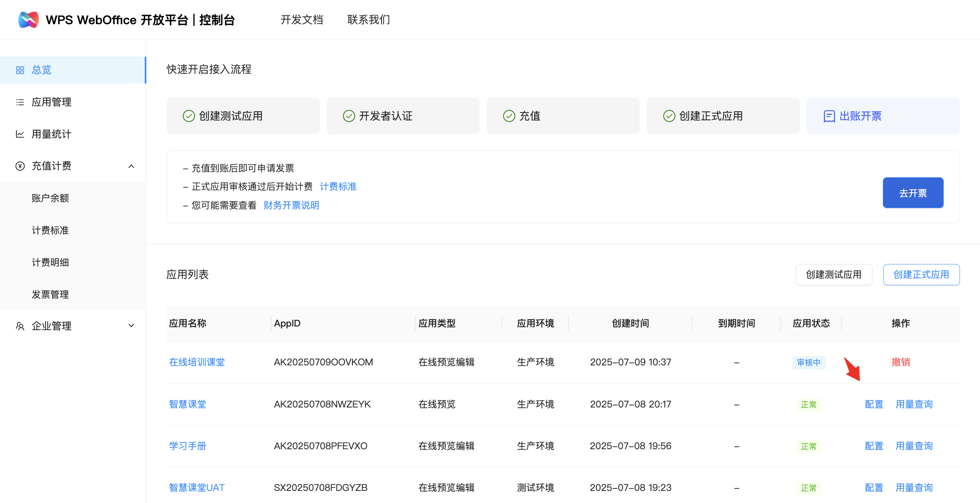Viewport: 980px width, 503px height.
Task: Click 撤销 for 在线培训课堂 app
Action: tap(901, 362)
